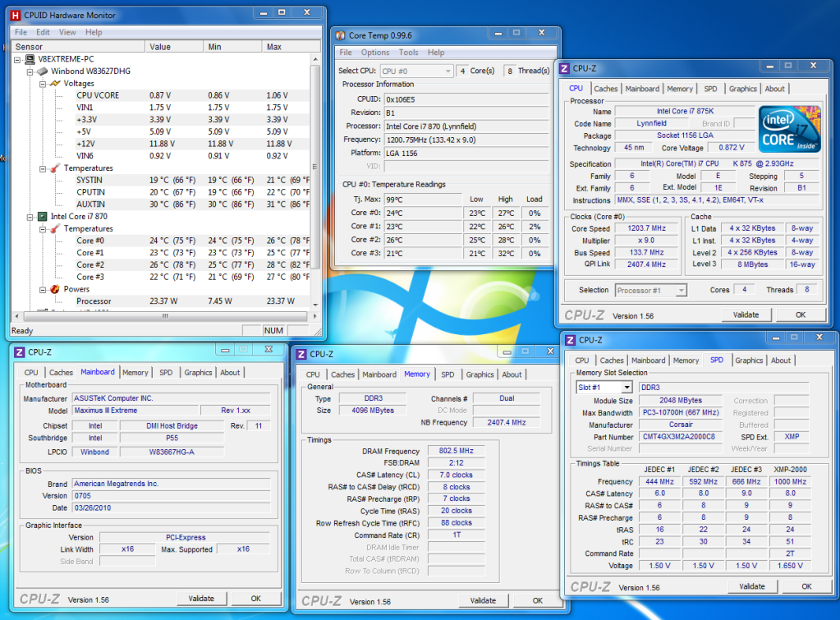Switch to Caches tab in CPU-Z processor window
Image resolution: width=840 pixels, height=620 pixels.
click(x=605, y=89)
